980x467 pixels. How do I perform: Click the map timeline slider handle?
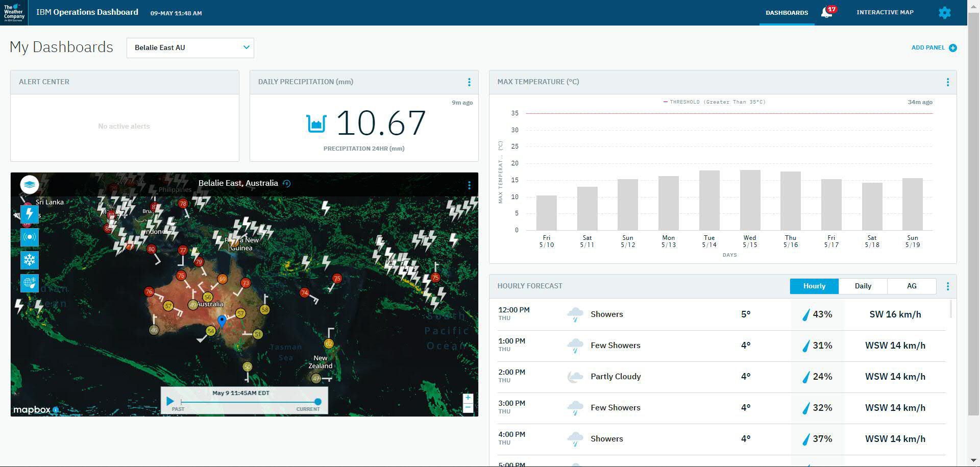(318, 402)
